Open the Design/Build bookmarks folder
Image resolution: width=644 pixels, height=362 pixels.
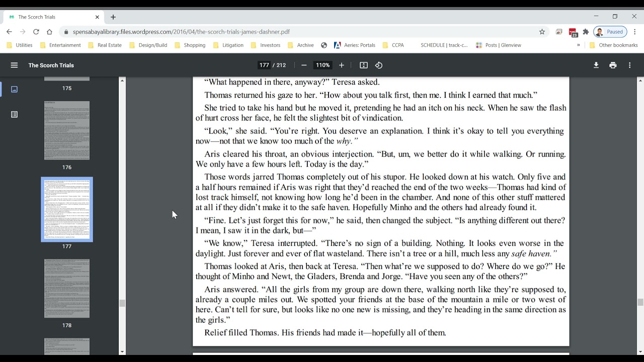tap(148, 45)
